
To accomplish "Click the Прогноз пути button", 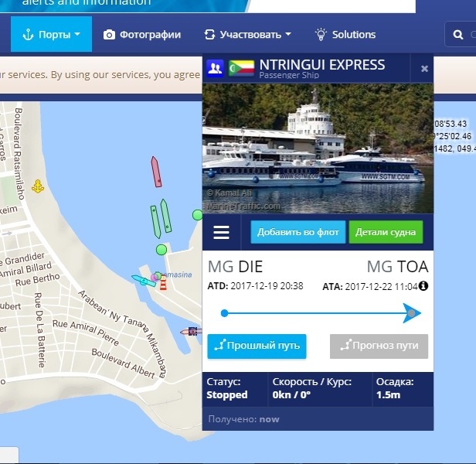I will click(379, 346).
